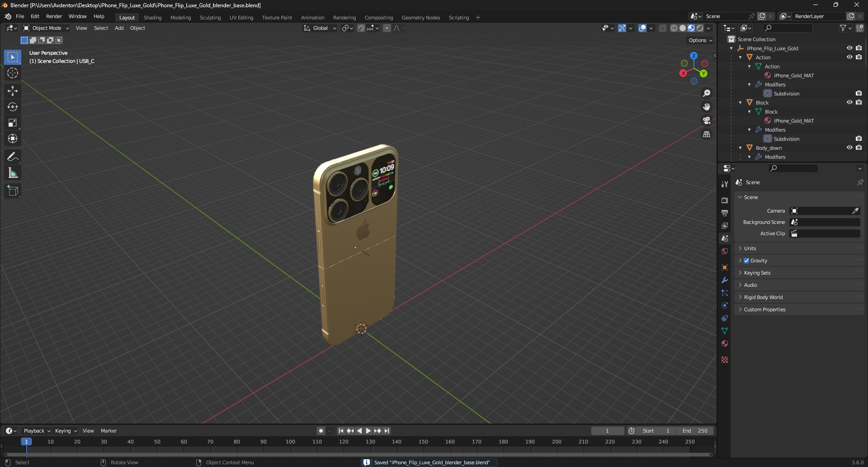Switch orthographic/perspective view grid icon

point(707,134)
